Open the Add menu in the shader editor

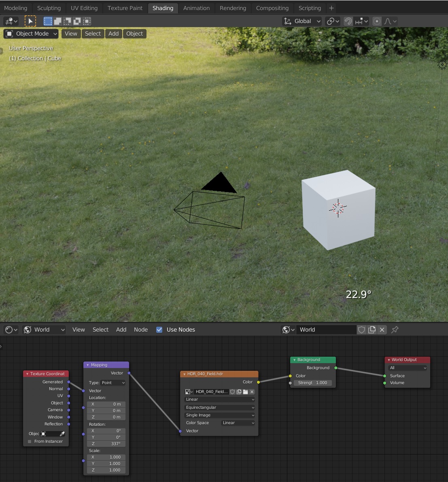(121, 330)
